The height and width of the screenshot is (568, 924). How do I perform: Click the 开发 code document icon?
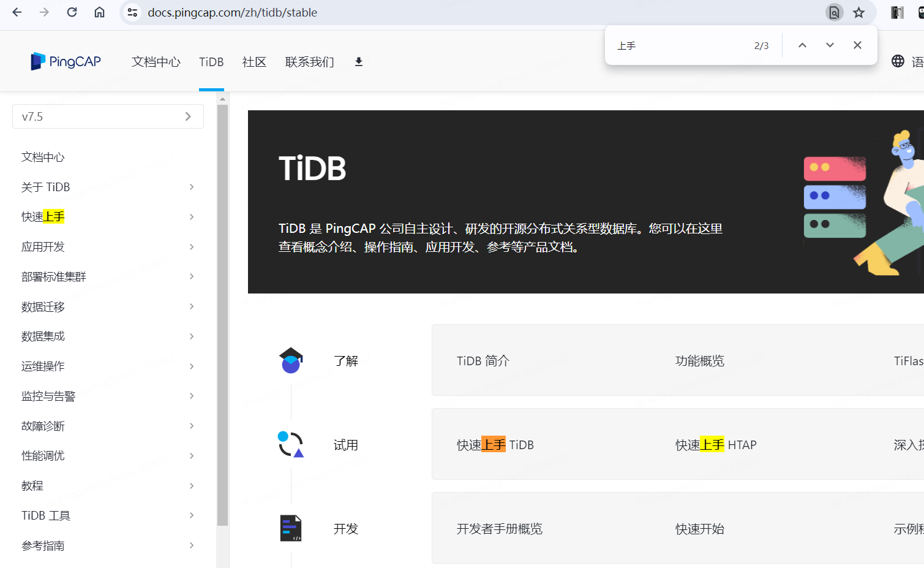click(x=291, y=528)
